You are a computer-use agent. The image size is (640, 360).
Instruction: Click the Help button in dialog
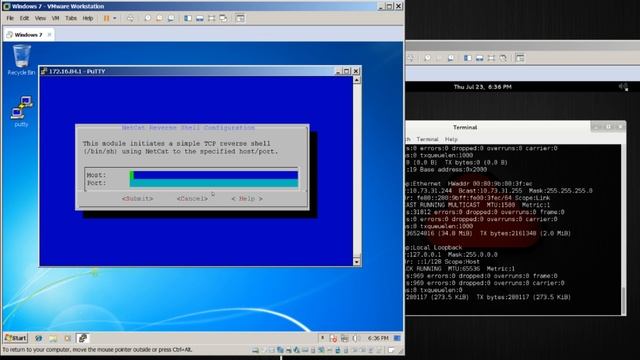pos(247,199)
